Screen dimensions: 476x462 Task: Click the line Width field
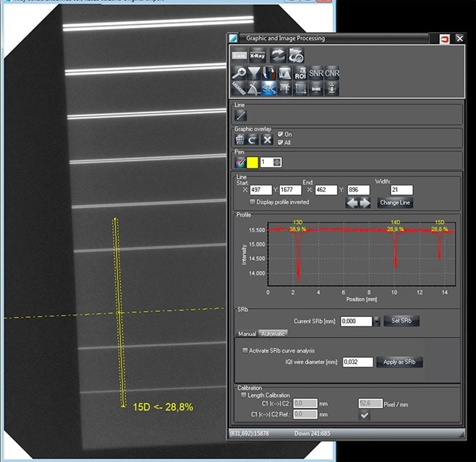coord(401,190)
